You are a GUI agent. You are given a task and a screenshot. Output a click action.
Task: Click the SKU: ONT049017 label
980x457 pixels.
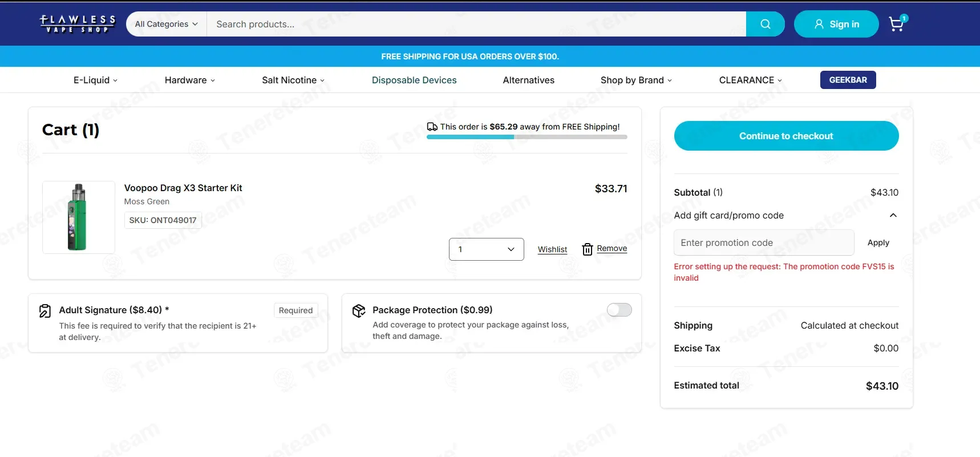pos(163,220)
